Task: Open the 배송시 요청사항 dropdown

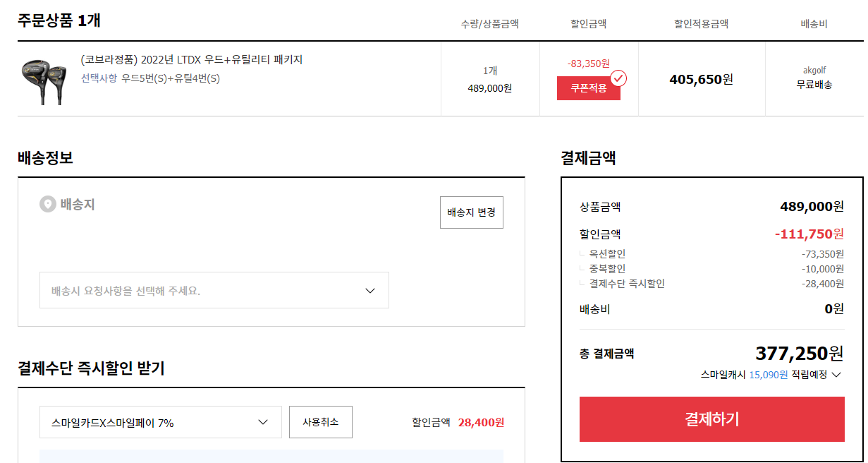Action: [x=214, y=290]
